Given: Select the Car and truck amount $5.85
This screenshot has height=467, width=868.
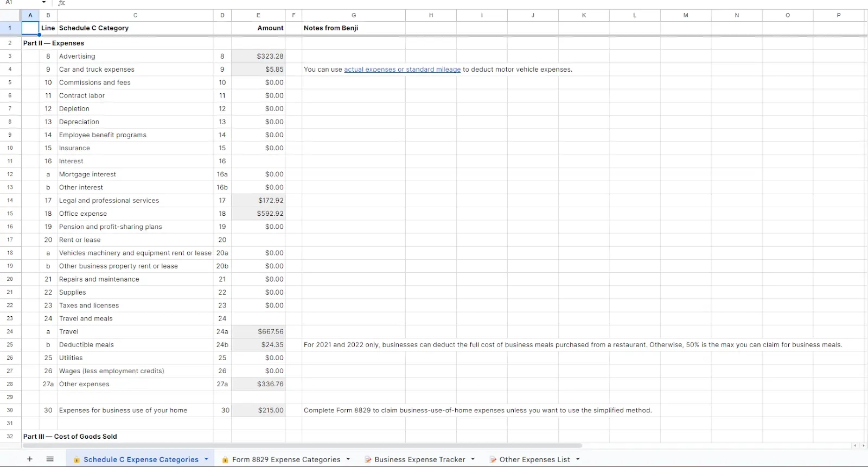Looking at the screenshot, I should (x=258, y=69).
